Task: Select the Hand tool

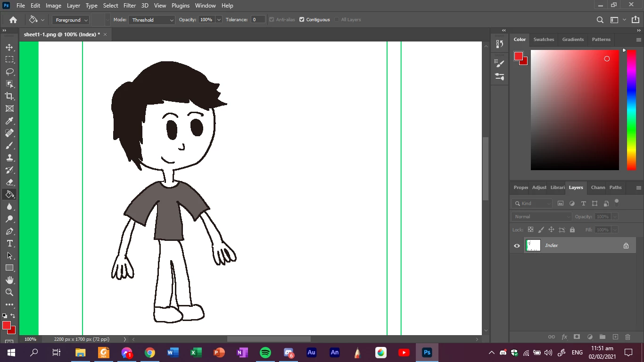Action: [x=9, y=280]
